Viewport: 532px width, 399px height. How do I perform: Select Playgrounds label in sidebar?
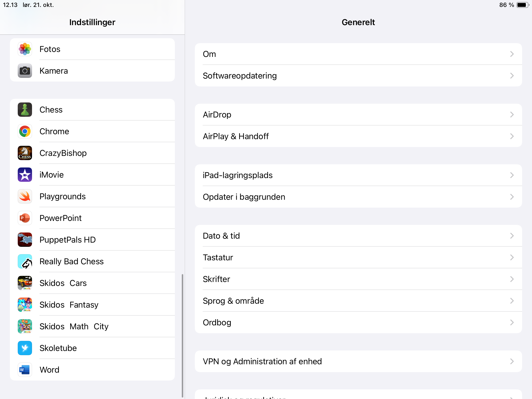(63, 196)
